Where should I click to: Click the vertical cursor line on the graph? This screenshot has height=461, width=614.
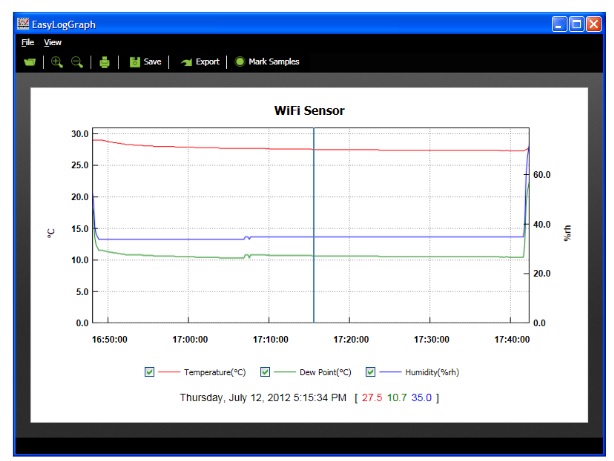click(314, 225)
